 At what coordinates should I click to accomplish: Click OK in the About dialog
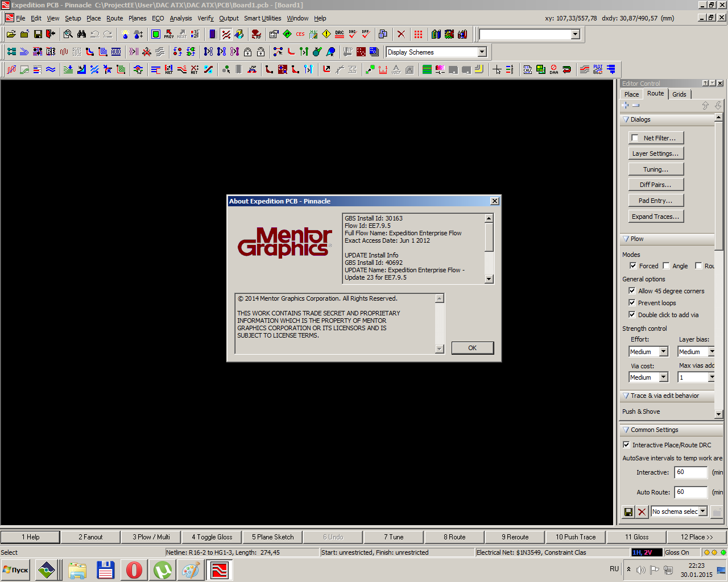click(473, 348)
